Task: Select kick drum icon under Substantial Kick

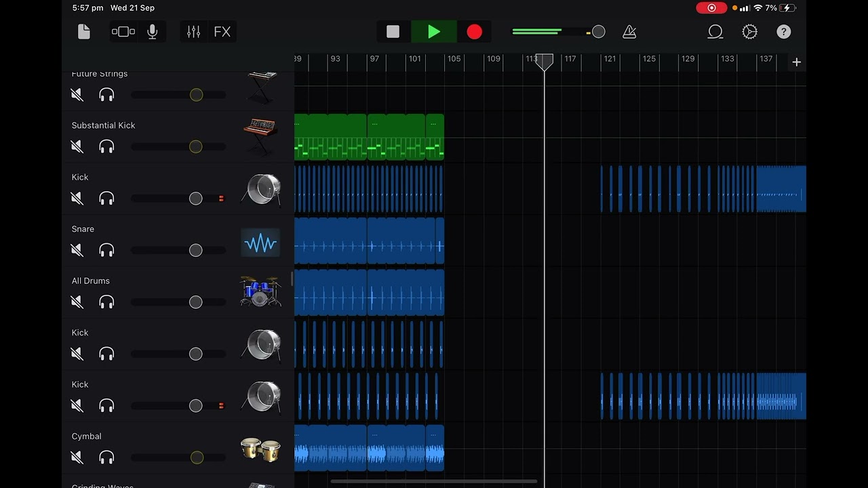Action: (262, 190)
